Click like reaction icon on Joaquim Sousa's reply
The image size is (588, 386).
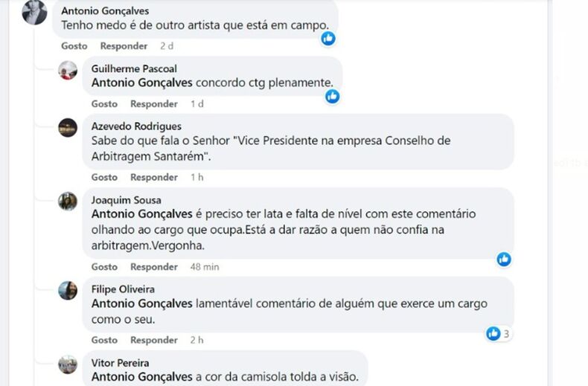pyautogui.click(x=504, y=259)
